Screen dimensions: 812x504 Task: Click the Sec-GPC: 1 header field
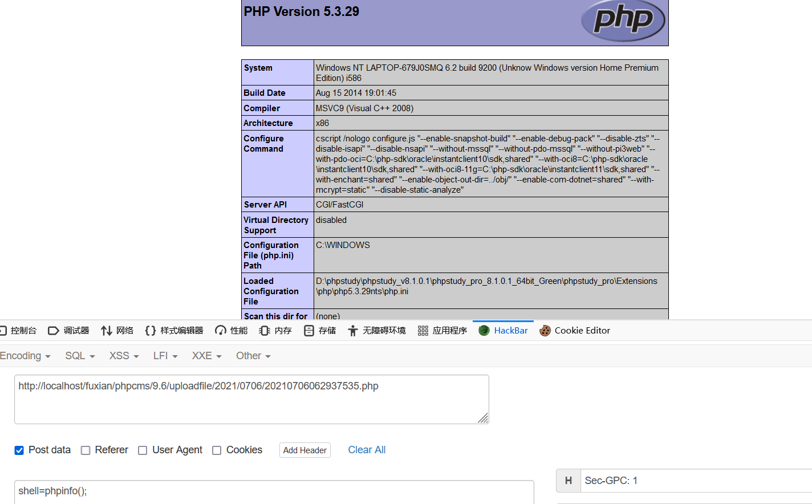(x=696, y=481)
